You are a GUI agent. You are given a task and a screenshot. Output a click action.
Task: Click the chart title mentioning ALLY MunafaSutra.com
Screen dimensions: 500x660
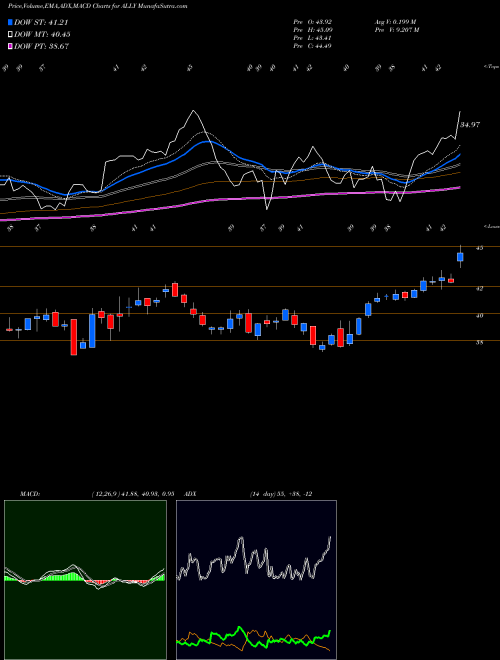click(x=98, y=6)
